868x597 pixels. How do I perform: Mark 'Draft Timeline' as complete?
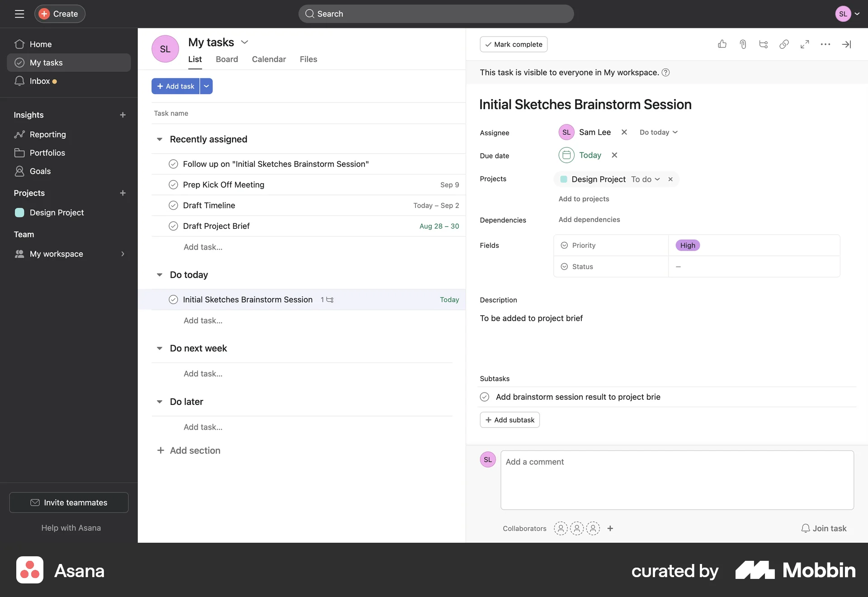point(174,205)
